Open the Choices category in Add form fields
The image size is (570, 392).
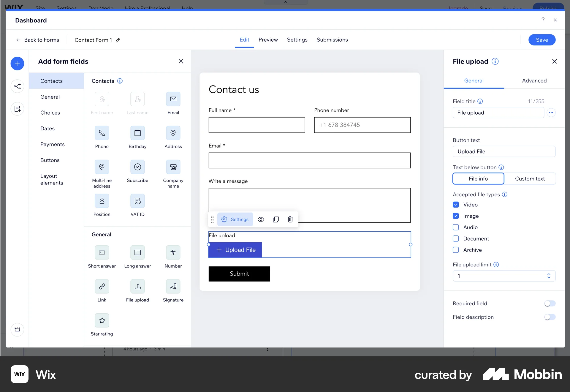tap(50, 113)
